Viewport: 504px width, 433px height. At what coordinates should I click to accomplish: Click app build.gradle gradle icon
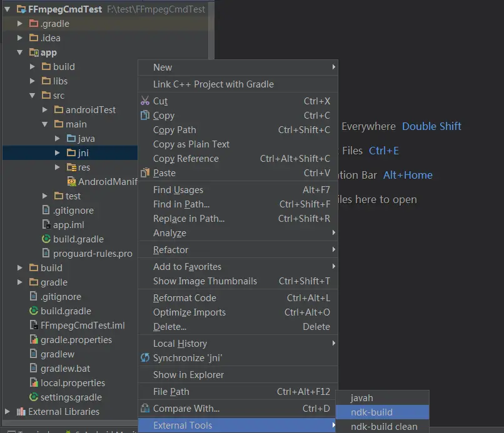click(46, 239)
